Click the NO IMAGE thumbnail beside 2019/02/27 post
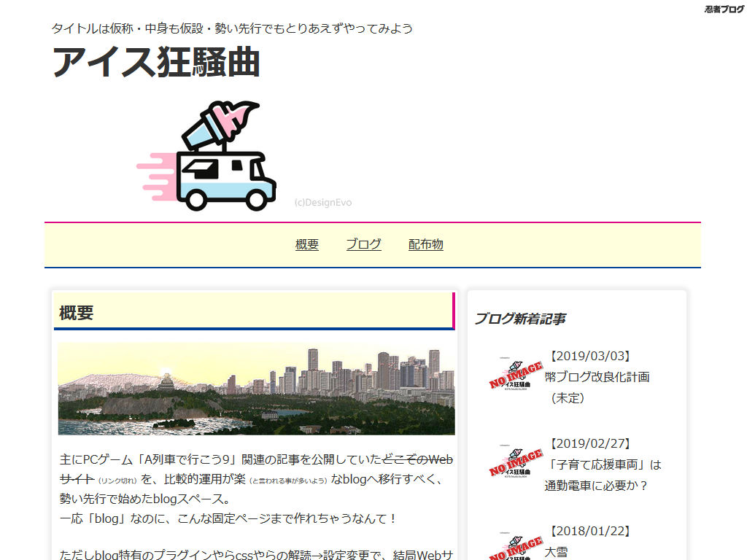 (x=516, y=463)
